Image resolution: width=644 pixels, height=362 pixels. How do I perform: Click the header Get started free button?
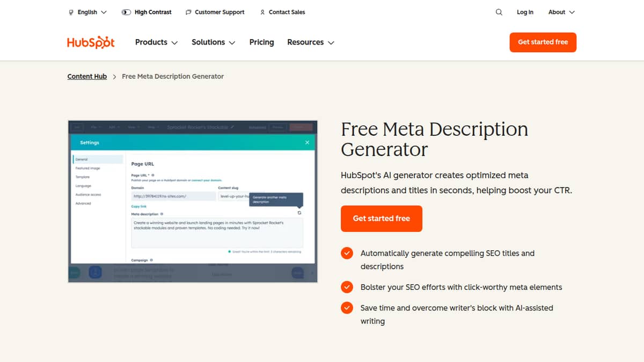[x=543, y=42]
